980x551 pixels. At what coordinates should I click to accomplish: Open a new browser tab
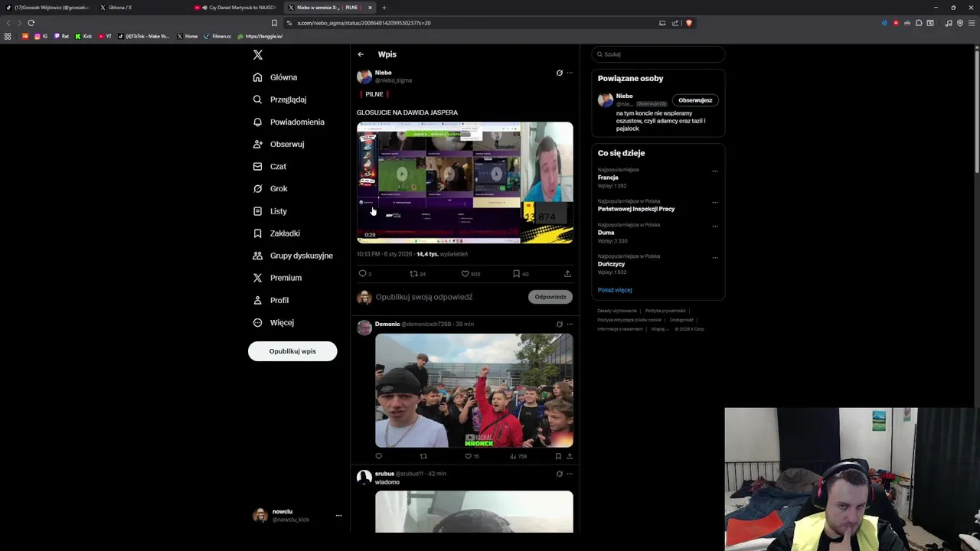[x=384, y=8]
